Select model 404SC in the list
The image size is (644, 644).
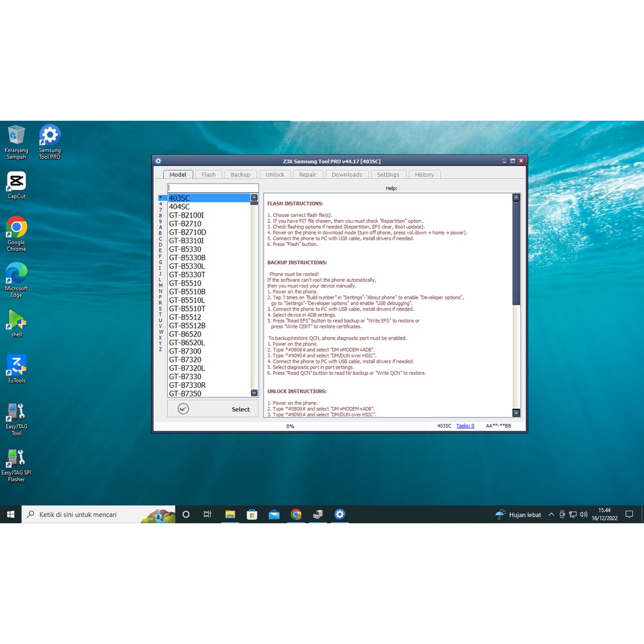pyautogui.click(x=209, y=206)
